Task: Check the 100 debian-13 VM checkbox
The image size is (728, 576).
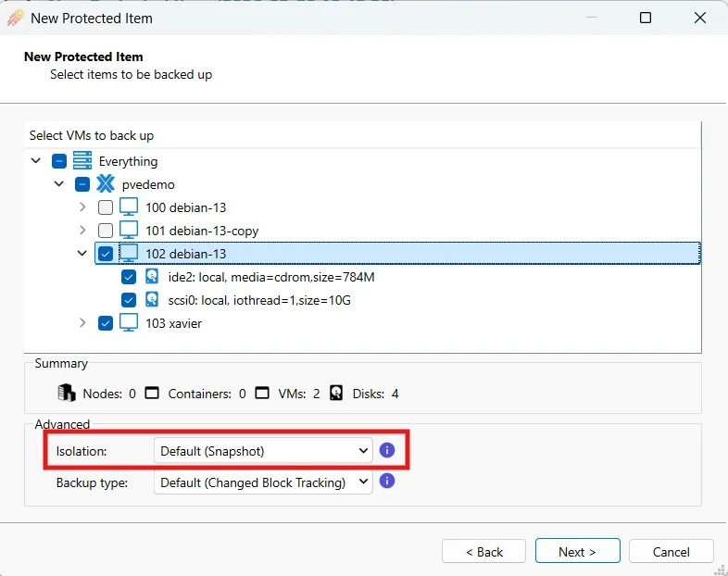Action: point(106,207)
